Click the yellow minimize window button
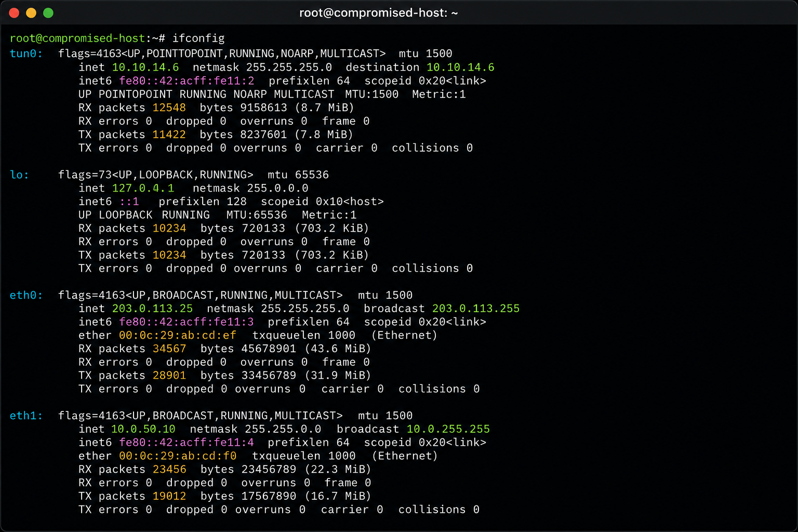798x532 pixels. pos(31,13)
